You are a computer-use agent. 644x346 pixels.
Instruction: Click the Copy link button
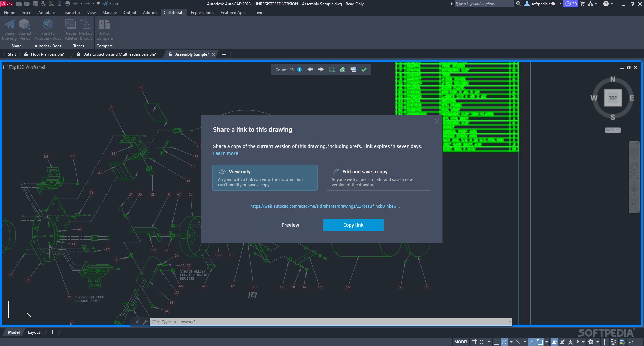(353, 225)
